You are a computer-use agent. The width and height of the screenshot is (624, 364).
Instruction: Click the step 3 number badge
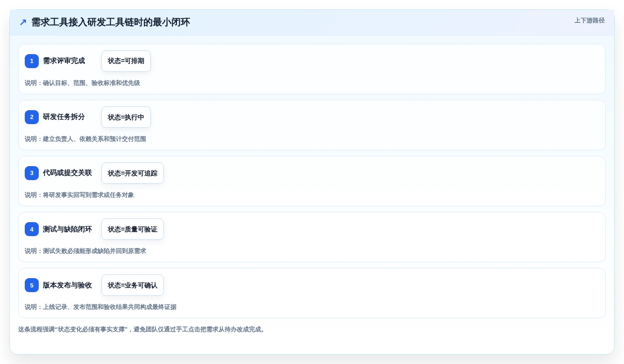point(32,173)
